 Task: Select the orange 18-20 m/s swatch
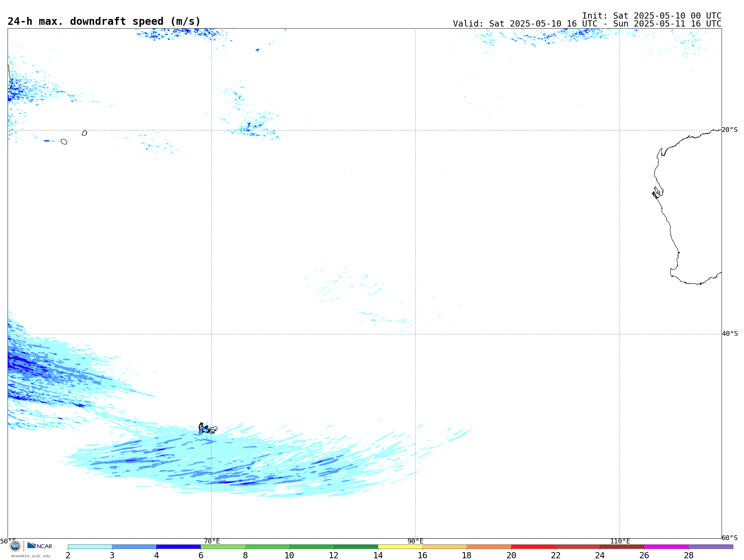(x=489, y=547)
